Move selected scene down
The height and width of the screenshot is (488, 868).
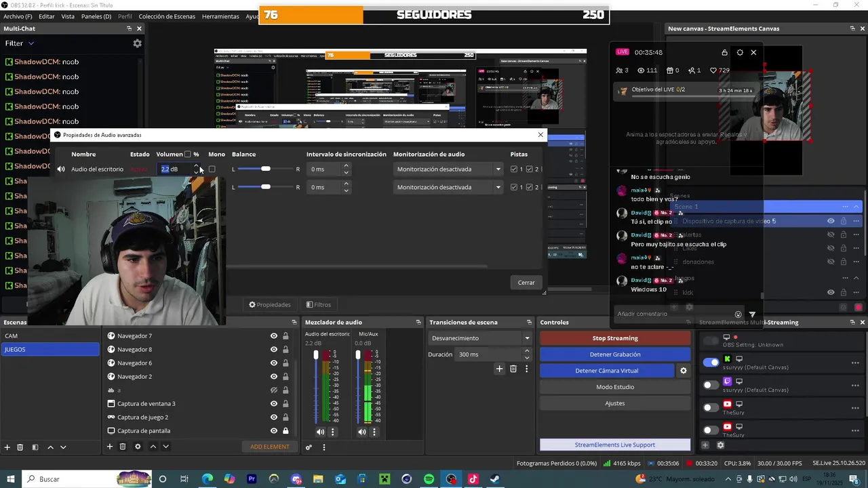[x=63, y=447]
